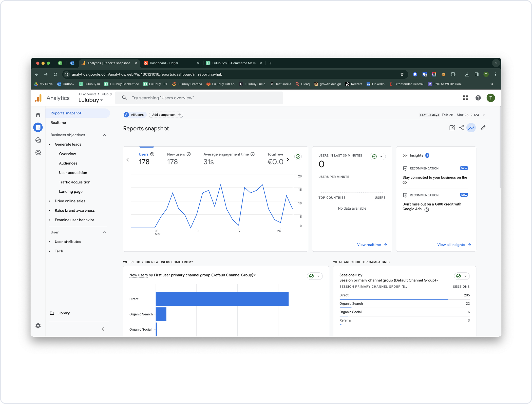Open the Home icon in left rail
The width and height of the screenshot is (532, 404).
38,115
